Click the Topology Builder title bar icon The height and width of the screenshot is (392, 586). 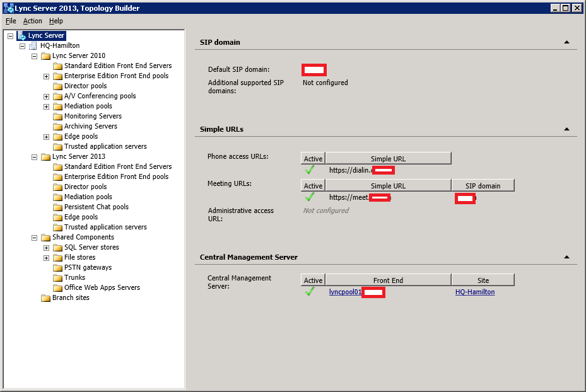pyautogui.click(x=8, y=8)
